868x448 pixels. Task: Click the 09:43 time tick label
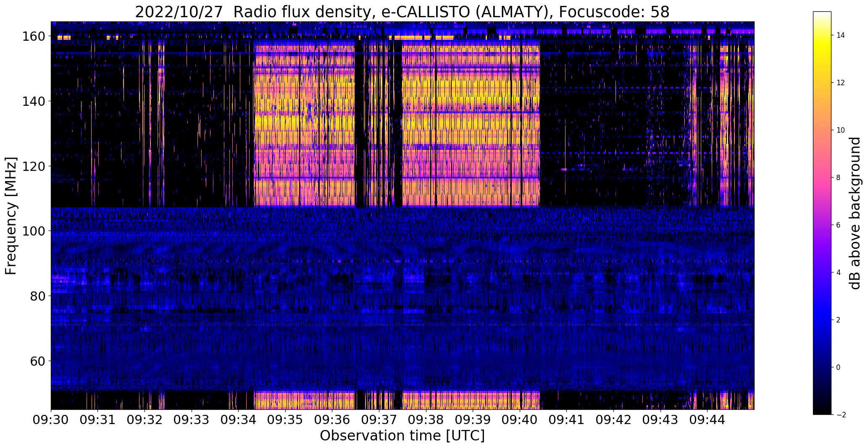661,419
